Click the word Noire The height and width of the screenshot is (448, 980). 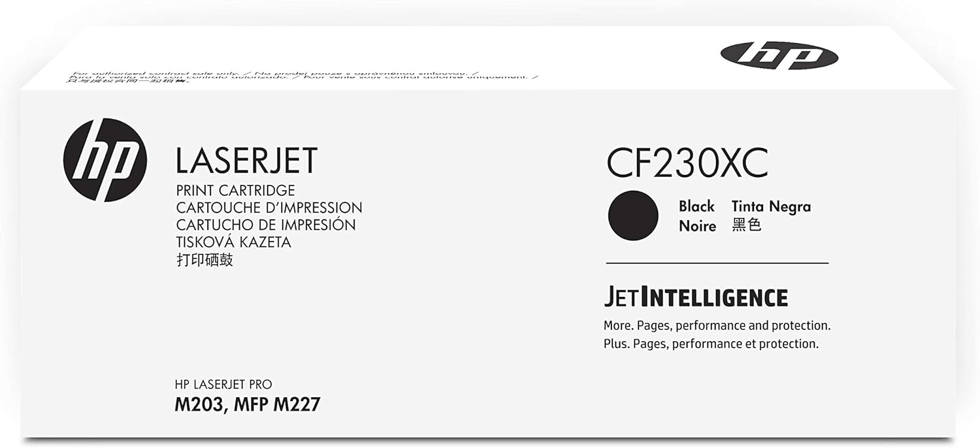click(x=697, y=226)
